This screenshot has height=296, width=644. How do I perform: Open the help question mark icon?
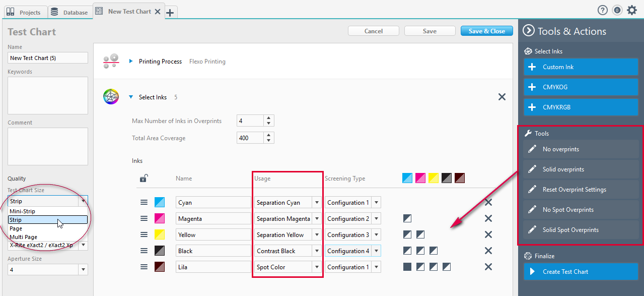click(602, 10)
